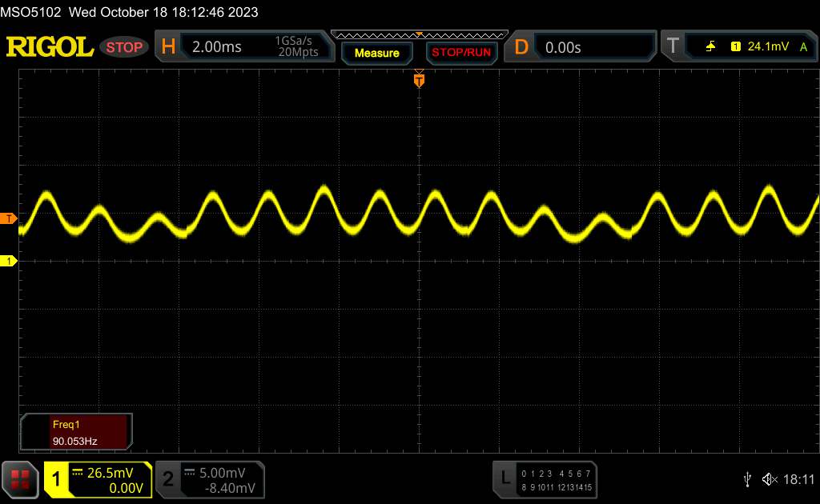Click the waveform memory position bar
Screen dimensions: 820x504
(420, 35)
